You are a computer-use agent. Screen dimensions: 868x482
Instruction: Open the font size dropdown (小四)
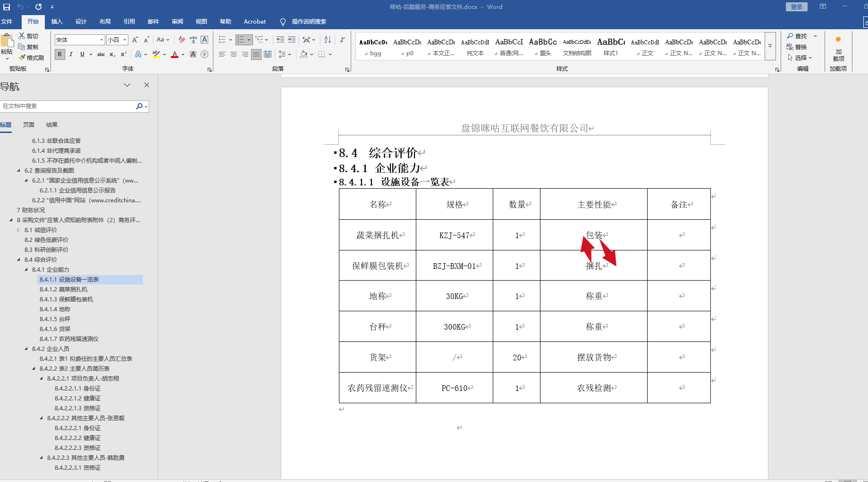[x=125, y=40]
